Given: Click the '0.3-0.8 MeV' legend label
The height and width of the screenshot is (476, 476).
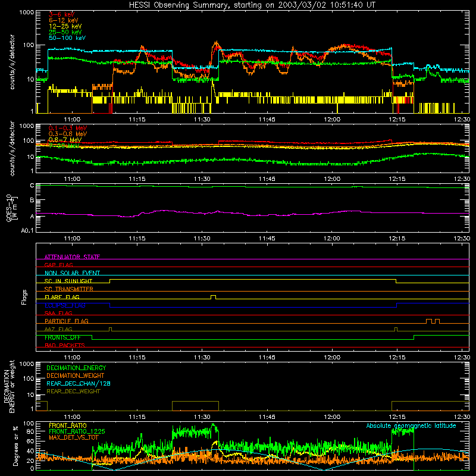Looking at the screenshot, I should 68,134.
